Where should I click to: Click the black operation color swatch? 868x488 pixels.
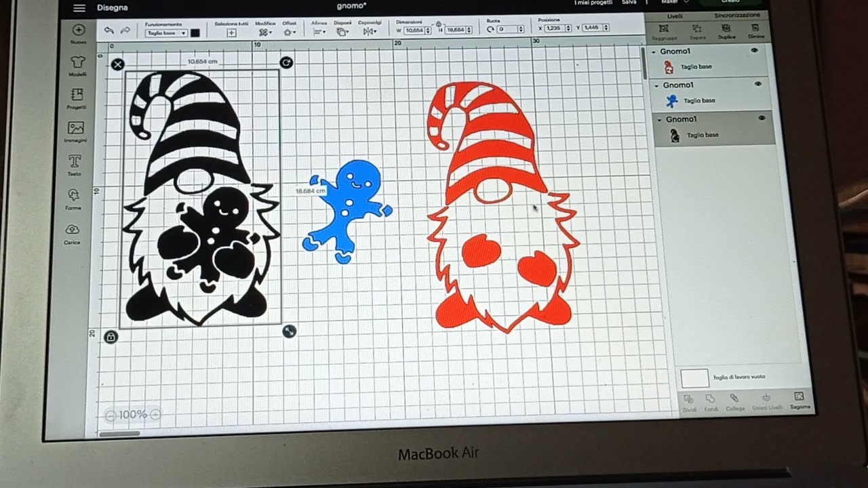195,33
